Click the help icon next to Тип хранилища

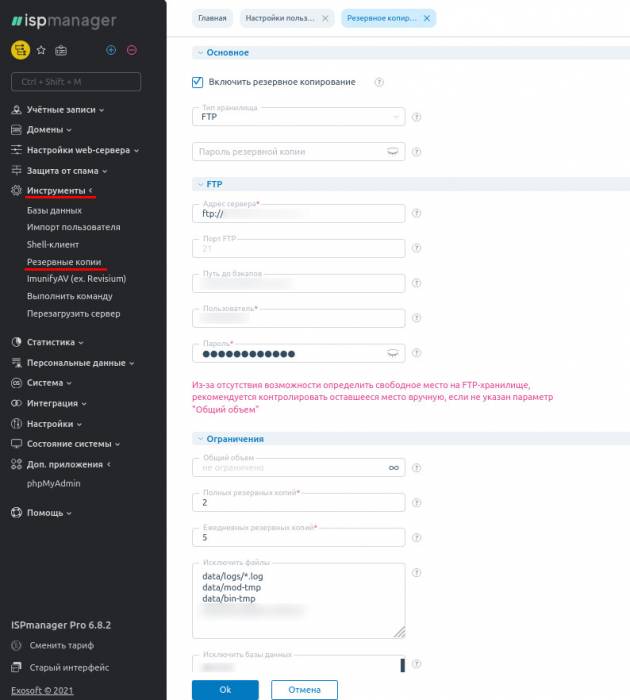(x=416, y=117)
